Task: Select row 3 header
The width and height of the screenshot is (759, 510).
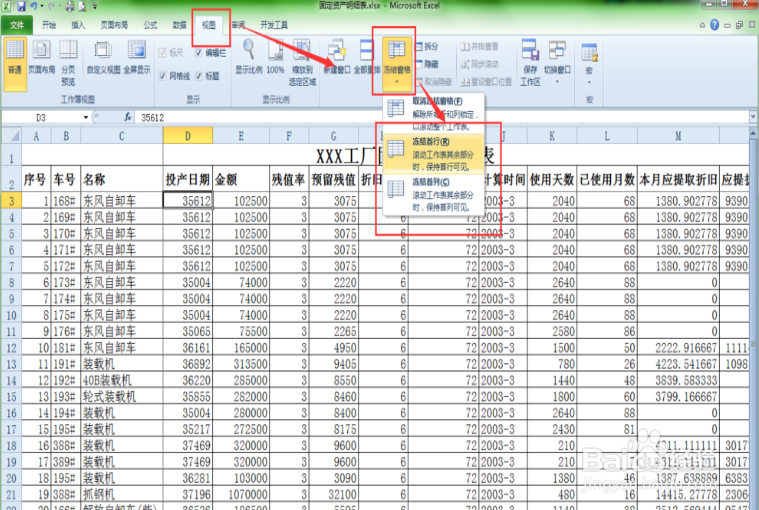Action: pyautogui.click(x=11, y=200)
